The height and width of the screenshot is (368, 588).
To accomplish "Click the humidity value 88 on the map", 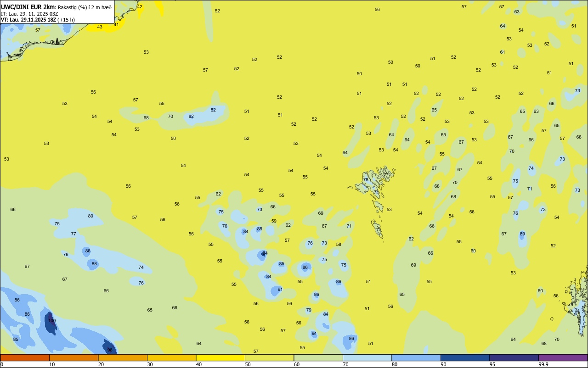I will click(x=94, y=264).
